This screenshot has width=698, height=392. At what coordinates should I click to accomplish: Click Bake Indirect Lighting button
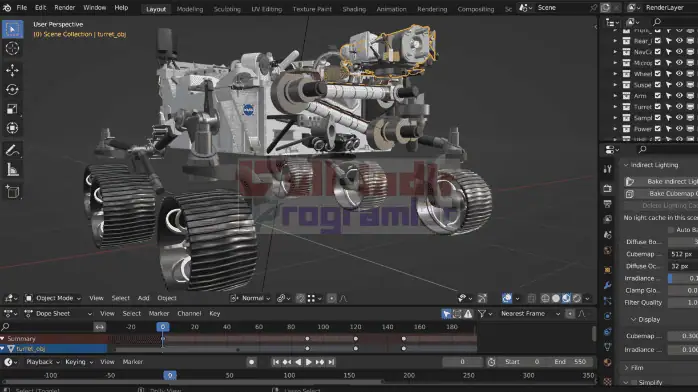point(661,182)
